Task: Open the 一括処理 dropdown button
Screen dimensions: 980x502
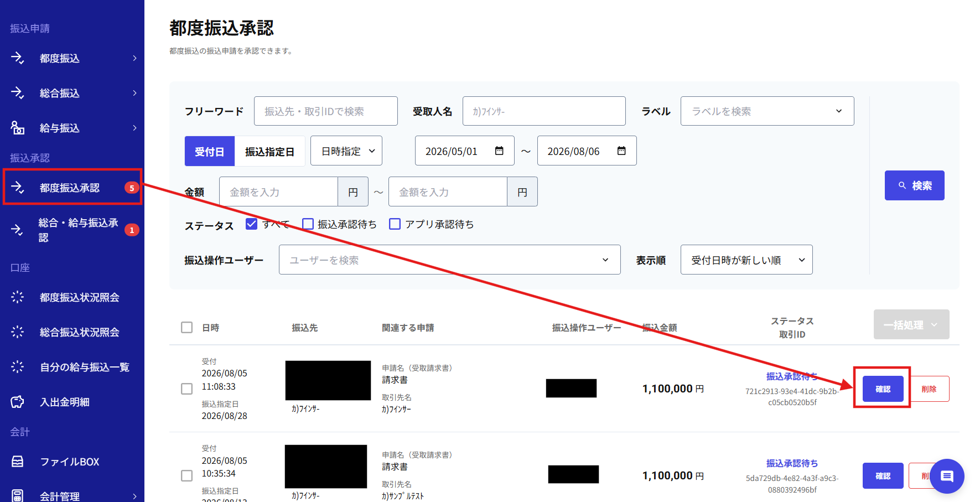Action: [911, 324]
